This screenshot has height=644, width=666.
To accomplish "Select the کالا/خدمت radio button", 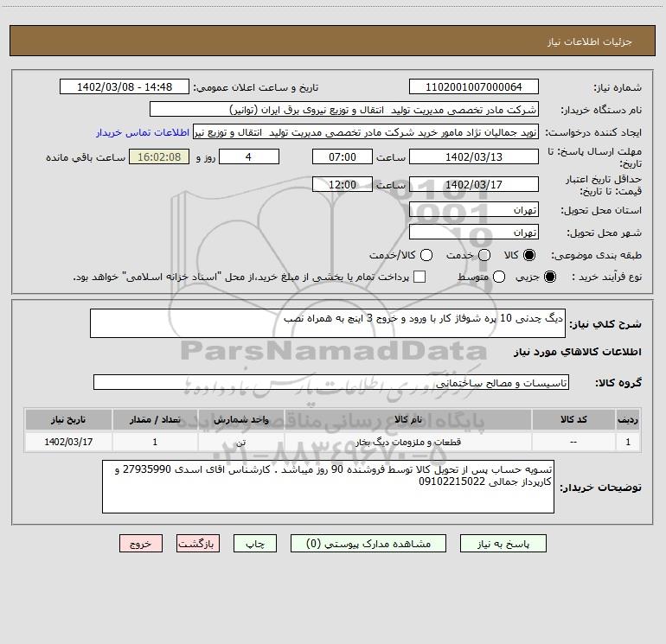I will [426, 255].
